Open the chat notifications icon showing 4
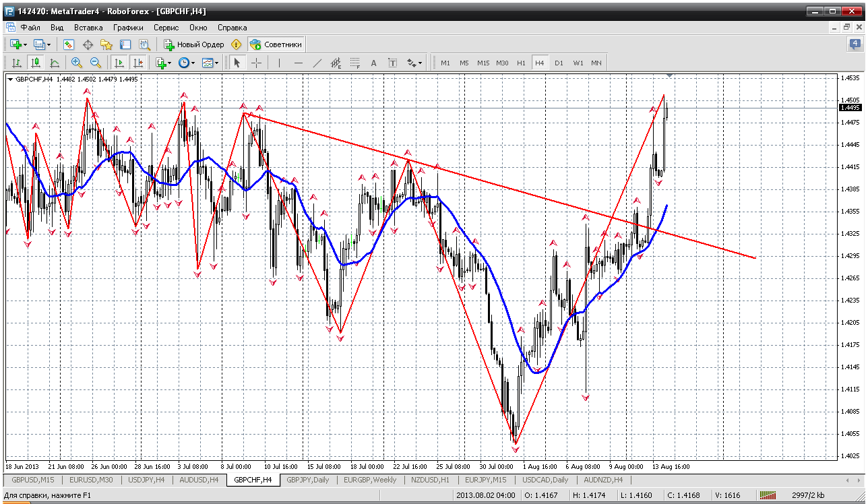Image resolution: width=868 pixels, height=504 pixels. 855,44
